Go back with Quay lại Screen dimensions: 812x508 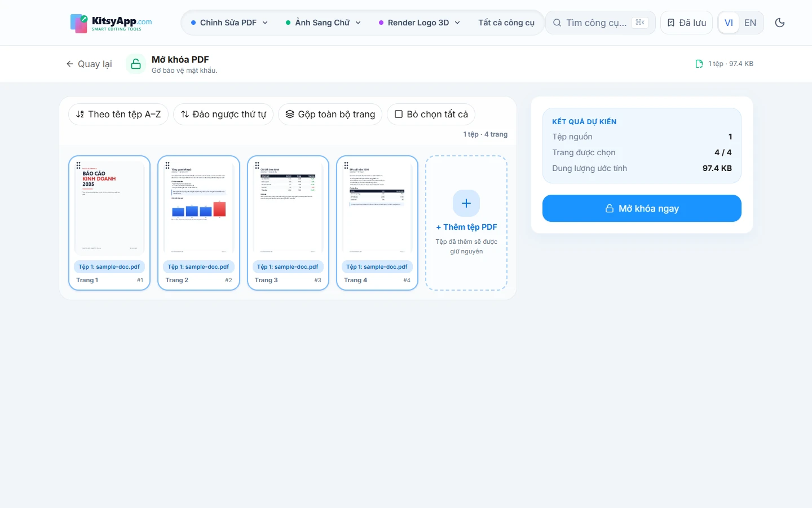pos(89,64)
